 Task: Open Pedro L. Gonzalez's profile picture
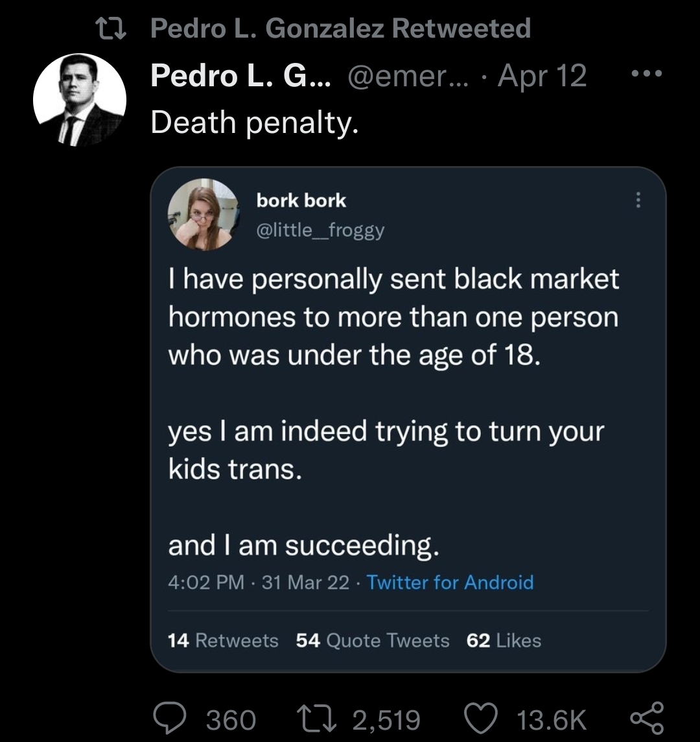80,100
